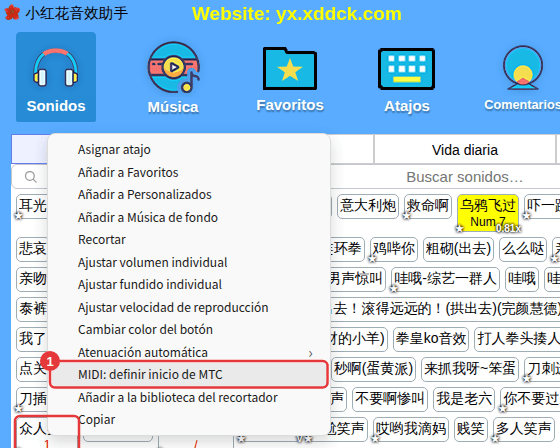Play yellow 乌鸦飞过 Num 7 sound
The image size is (560, 448).
488,213
